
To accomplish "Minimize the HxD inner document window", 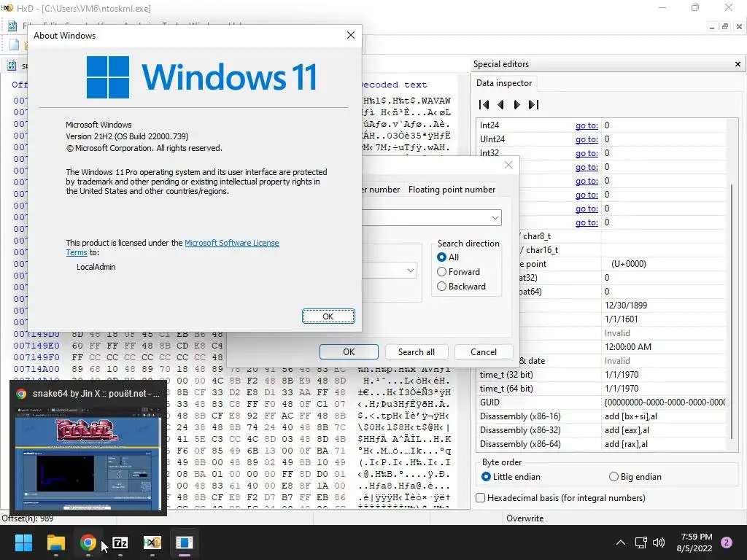I will (x=712, y=27).
